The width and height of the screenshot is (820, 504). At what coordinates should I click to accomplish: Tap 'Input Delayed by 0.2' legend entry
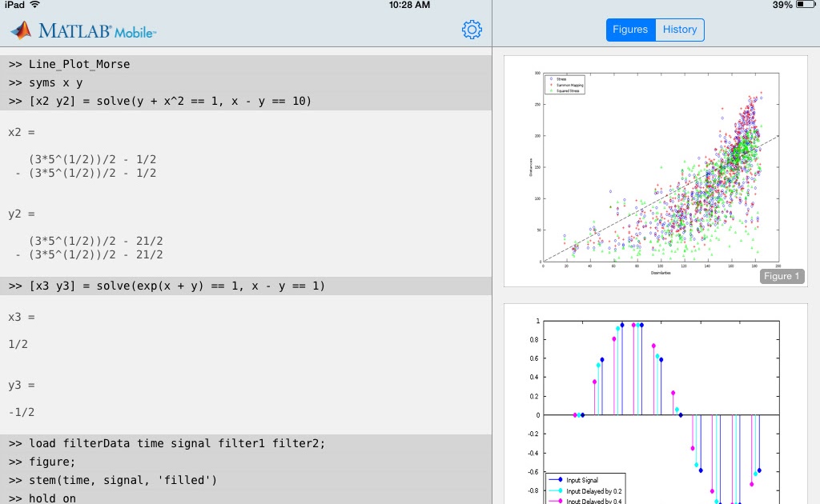(585, 491)
